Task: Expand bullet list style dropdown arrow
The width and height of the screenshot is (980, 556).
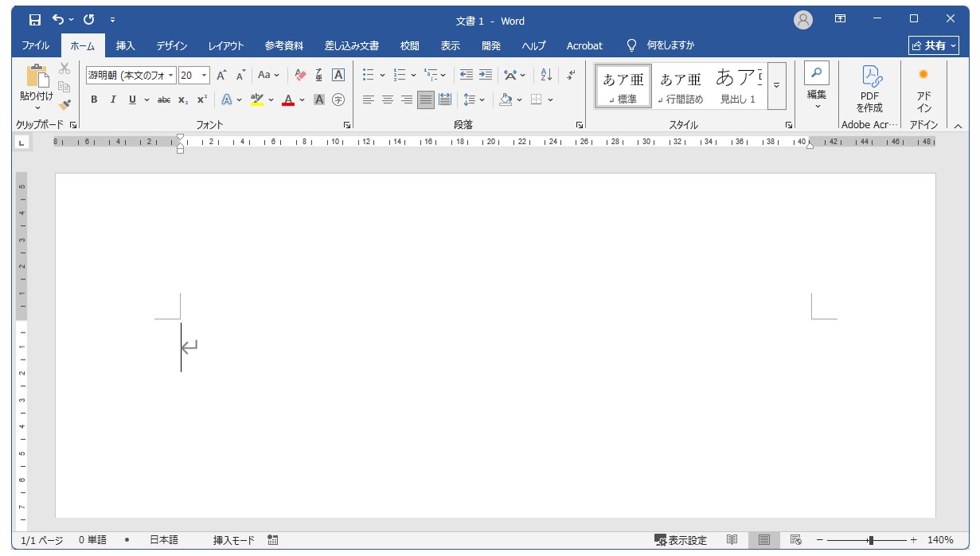Action: (382, 76)
